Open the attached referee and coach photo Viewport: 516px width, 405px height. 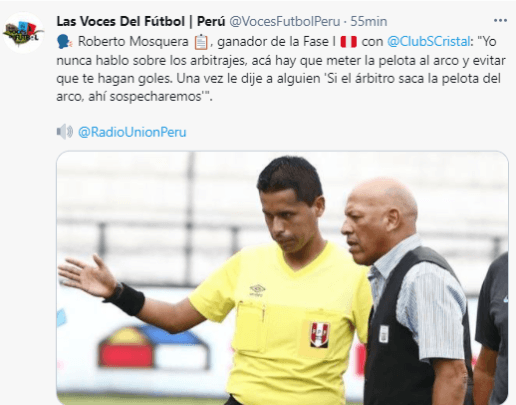click(x=282, y=278)
